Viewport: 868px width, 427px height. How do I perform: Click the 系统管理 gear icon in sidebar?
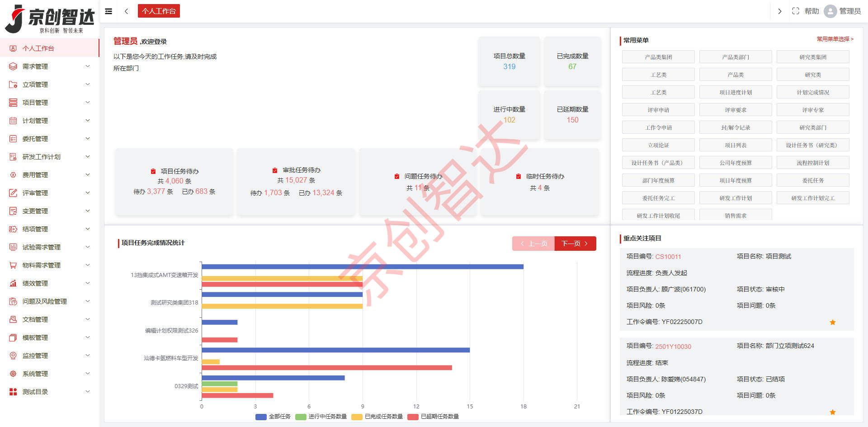point(13,374)
